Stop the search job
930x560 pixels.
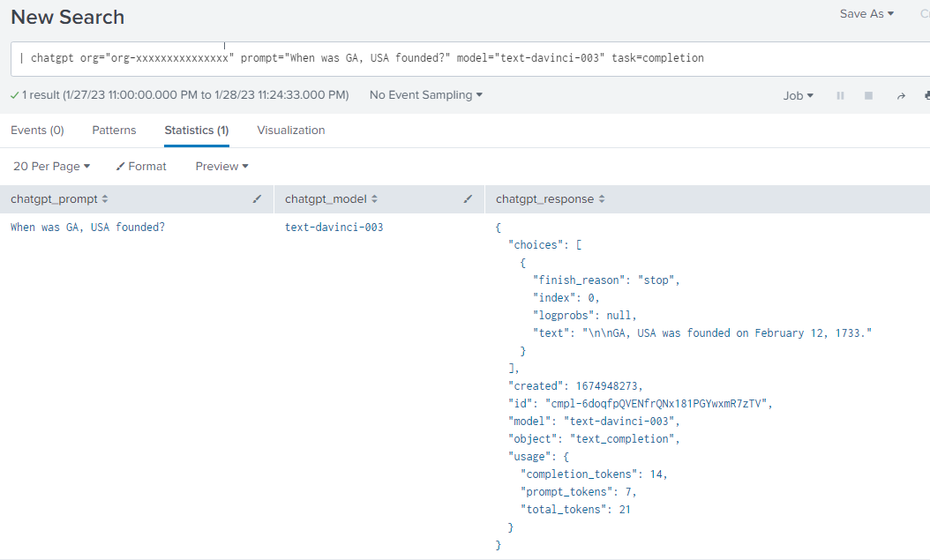[867, 96]
